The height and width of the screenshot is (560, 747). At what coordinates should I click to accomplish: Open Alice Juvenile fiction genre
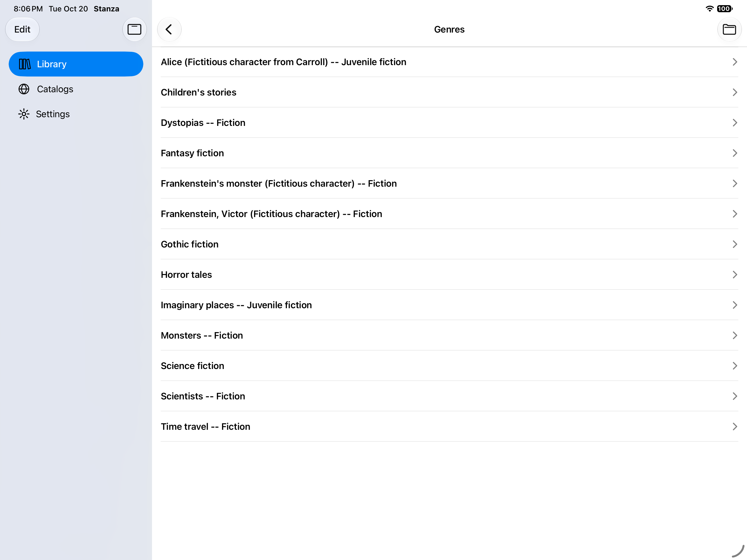pos(449,62)
